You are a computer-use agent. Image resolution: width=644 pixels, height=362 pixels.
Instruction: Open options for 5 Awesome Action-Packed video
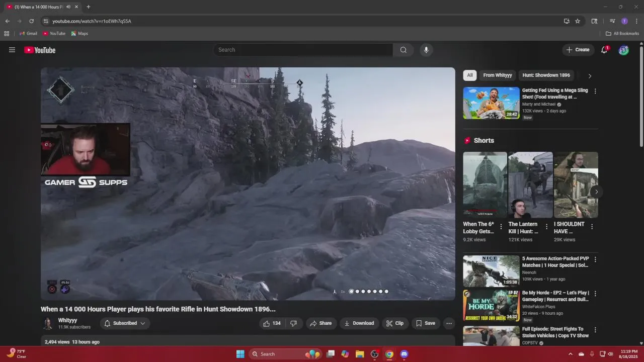coord(595,259)
